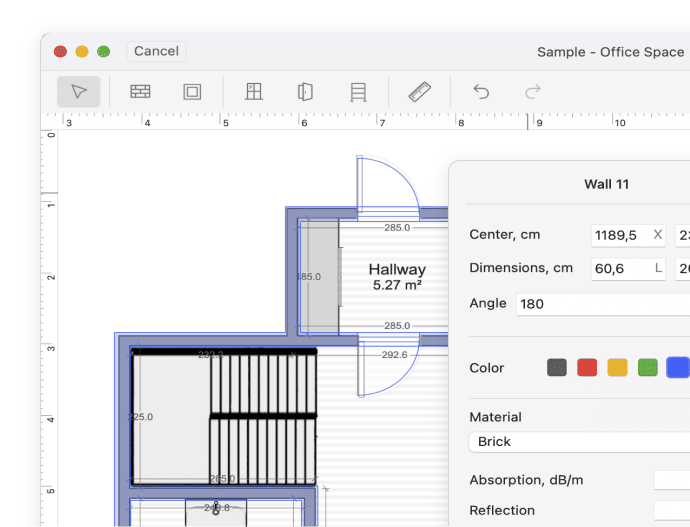Edit the Center X value 1189,5

coord(620,235)
